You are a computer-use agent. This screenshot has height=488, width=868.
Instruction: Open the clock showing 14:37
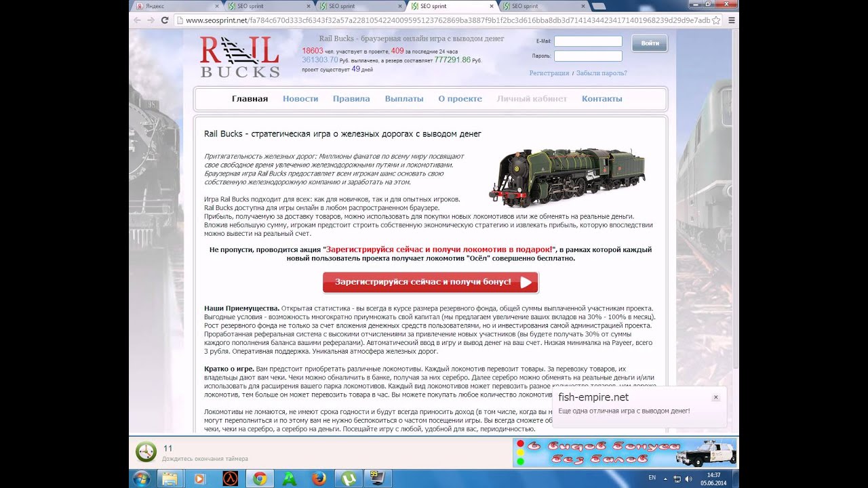pyautogui.click(x=713, y=479)
